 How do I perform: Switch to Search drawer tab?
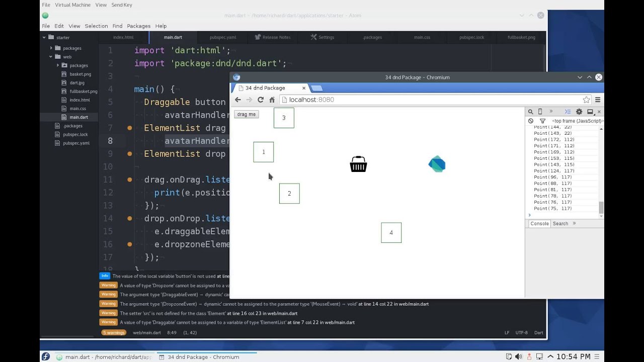tap(560, 224)
